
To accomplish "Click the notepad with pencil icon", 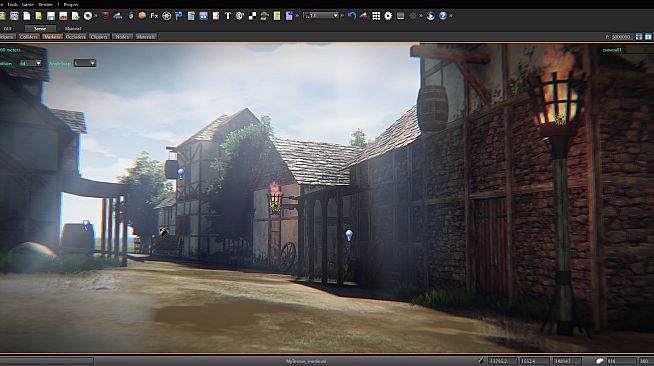I will 216,16.
